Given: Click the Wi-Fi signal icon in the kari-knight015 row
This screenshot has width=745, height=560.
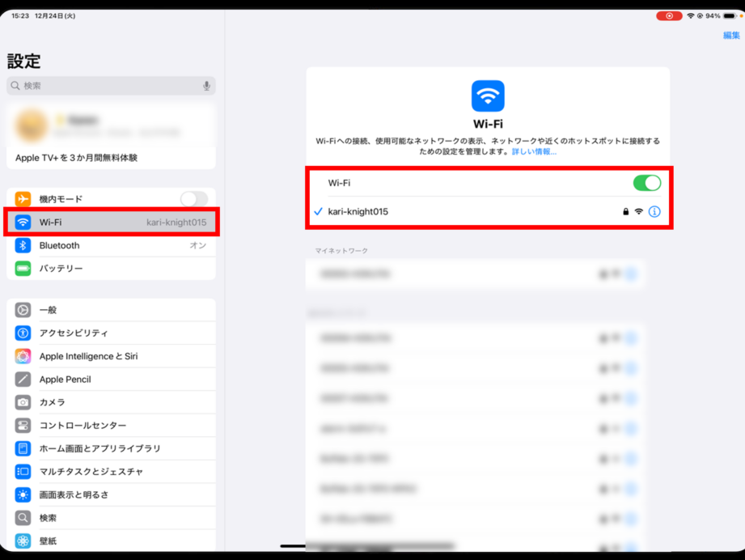Looking at the screenshot, I should [638, 211].
